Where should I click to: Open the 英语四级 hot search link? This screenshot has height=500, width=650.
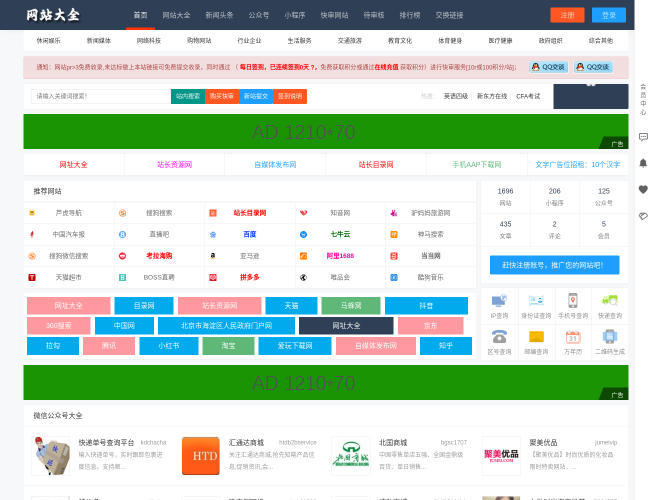pos(456,96)
